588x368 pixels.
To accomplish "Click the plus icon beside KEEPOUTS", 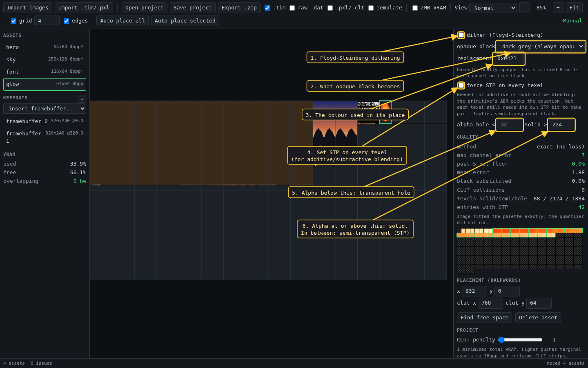I will pos(82,99).
